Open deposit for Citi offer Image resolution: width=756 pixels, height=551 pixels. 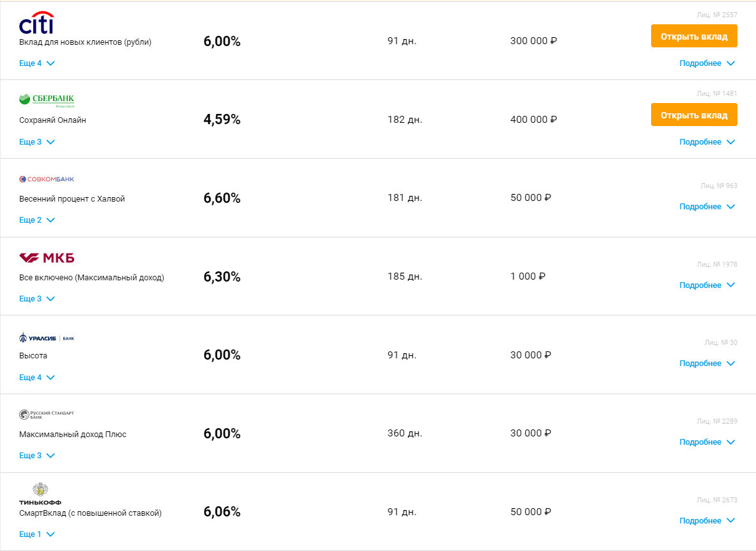tap(694, 36)
